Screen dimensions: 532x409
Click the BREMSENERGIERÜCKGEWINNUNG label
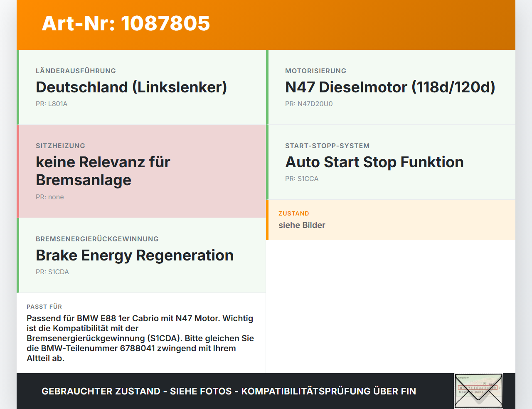[x=97, y=239]
